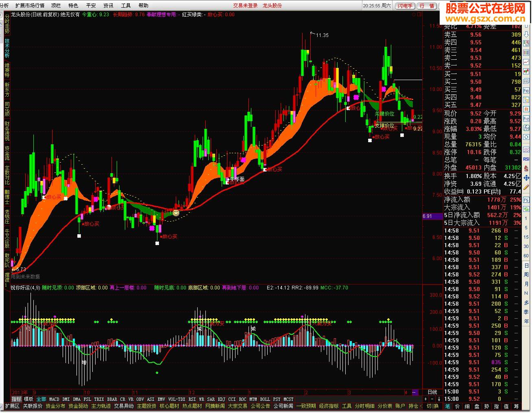This screenshot has width=532, height=413.
Task: Click the news page icon in right toolbar
Action: [526, 80]
